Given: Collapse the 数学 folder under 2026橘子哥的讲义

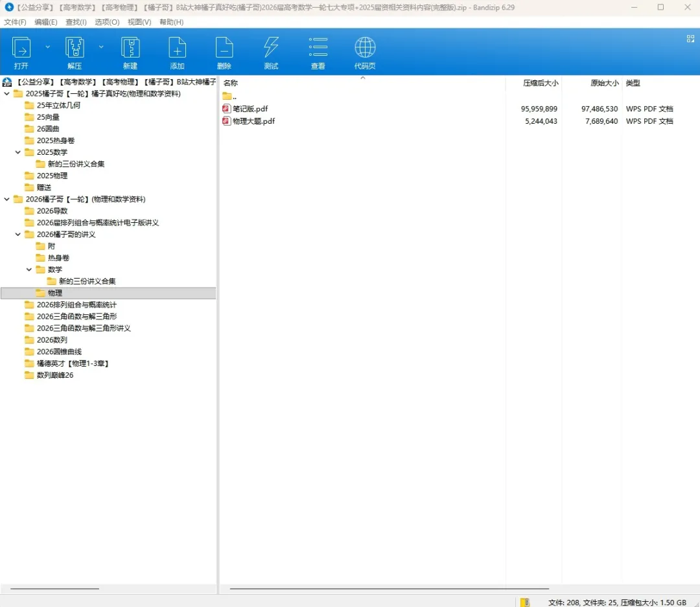Looking at the screenshot, I should (x=29, y=269).
